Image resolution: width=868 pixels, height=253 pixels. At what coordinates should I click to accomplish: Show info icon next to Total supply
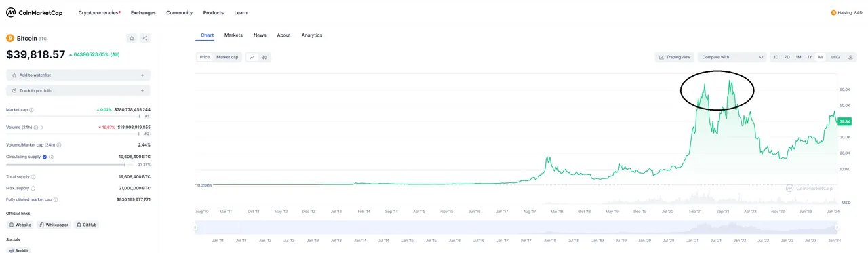pyautogui.click(x=33, y=176)
